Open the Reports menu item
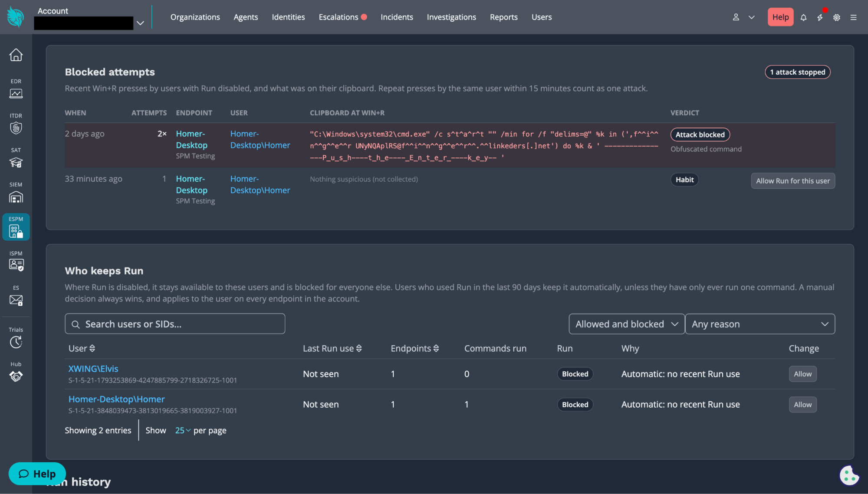This screenshot has height=494, width=868. tap(503, 17)
